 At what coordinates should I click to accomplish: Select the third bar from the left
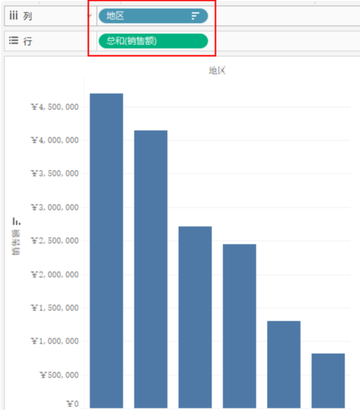(195, 317)
